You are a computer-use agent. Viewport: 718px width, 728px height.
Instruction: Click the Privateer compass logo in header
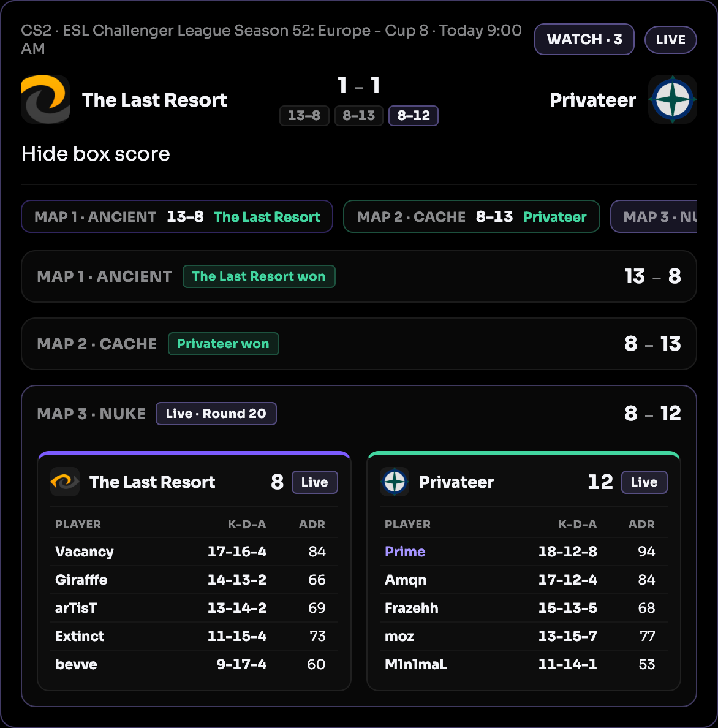click(673, 99)
